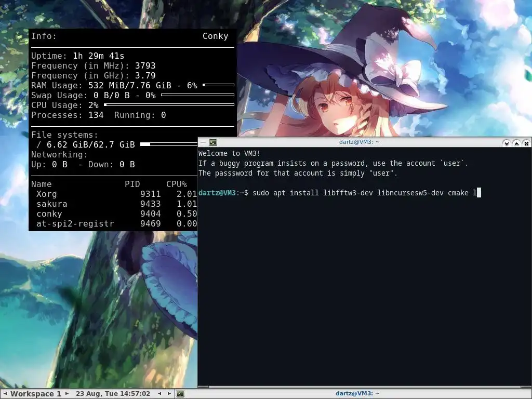The height and width of the screenshot is (399, 532).
Task: Click PID 9404 in the process list
Action: tap(150, 214)
